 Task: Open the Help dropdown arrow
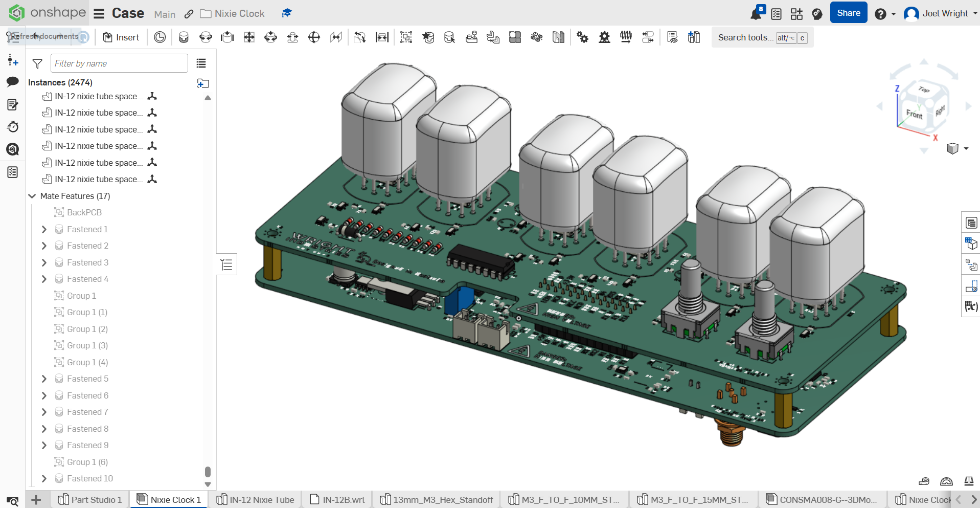[x=894, y=14]
